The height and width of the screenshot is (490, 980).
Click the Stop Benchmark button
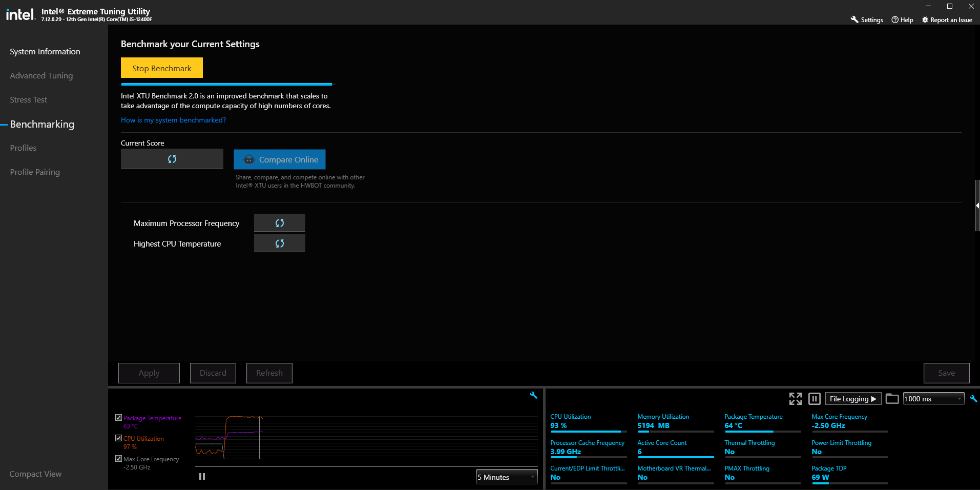coord(162,68)
